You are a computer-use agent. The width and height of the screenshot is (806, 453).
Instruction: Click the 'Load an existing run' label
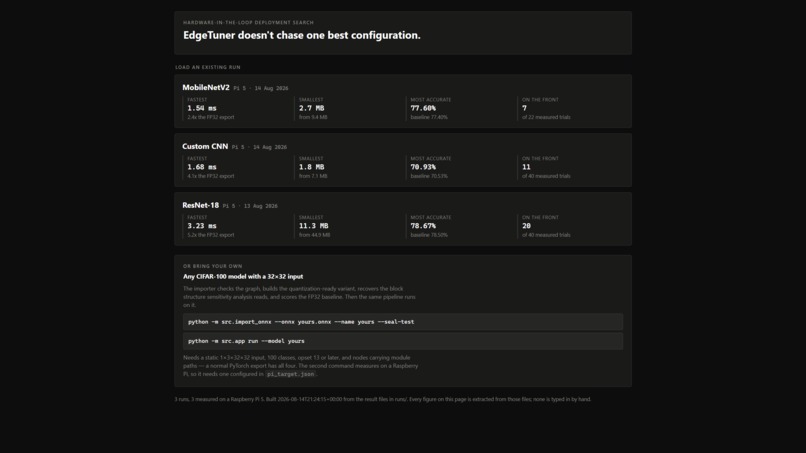[208, 67]
